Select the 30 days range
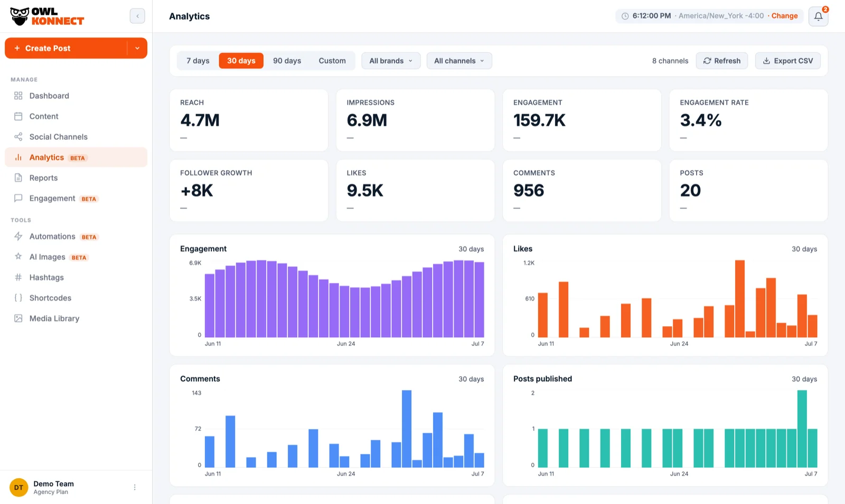The width and height of the screenshot is (845, 504). 241,61
